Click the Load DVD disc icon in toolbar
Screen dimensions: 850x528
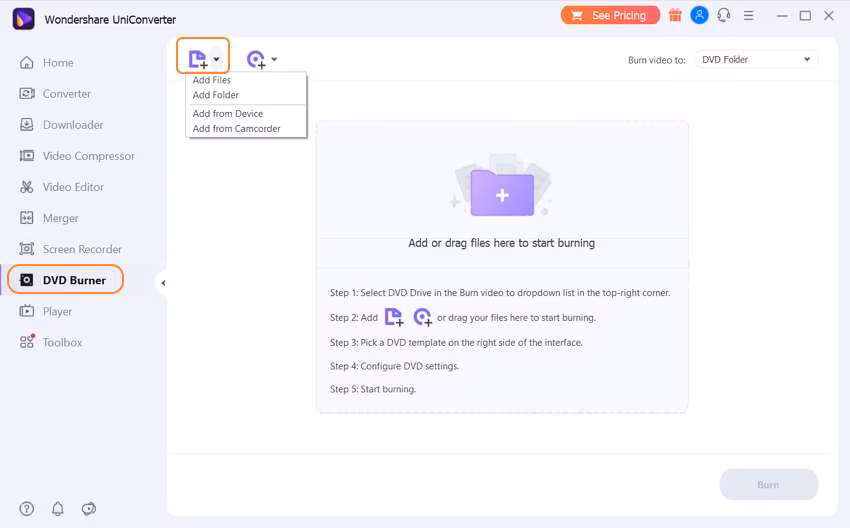[256, 59]
